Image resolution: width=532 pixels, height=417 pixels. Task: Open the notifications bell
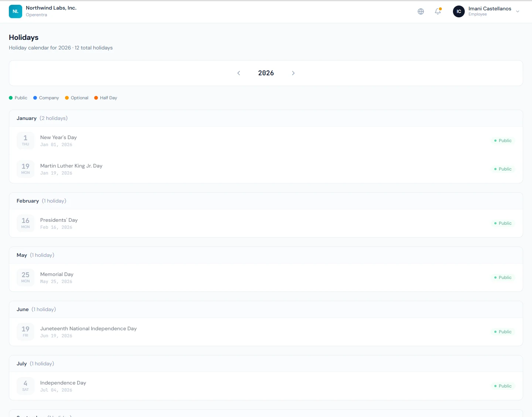click(x=438, y=11)
